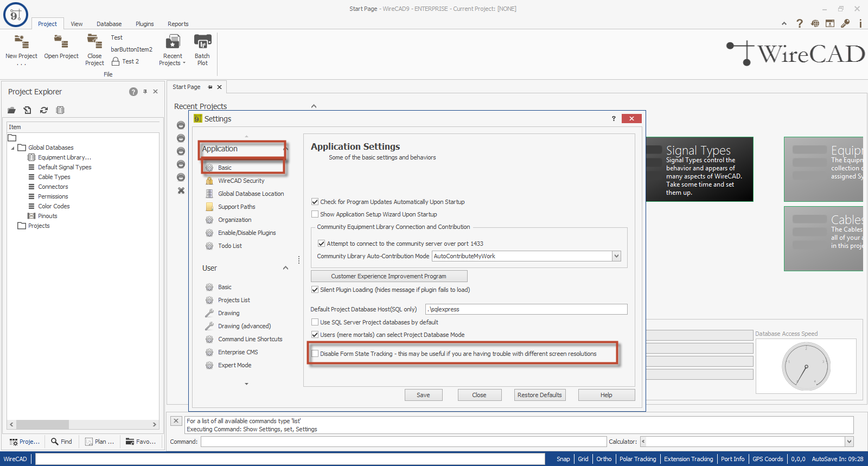The width and height of the screenshot is (868, 466).
Task: Switch to the Database ribbon tab
Action: [109, 24]
